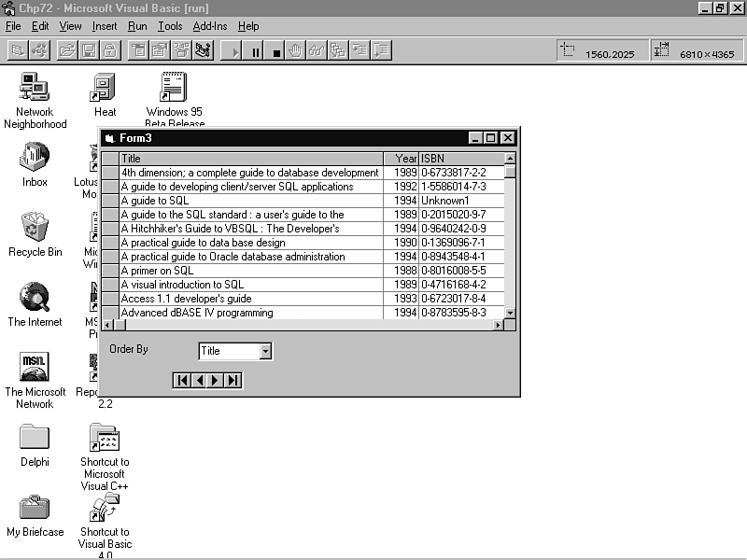Go to the first record button
747x560 pixels.
pos(182,380)
